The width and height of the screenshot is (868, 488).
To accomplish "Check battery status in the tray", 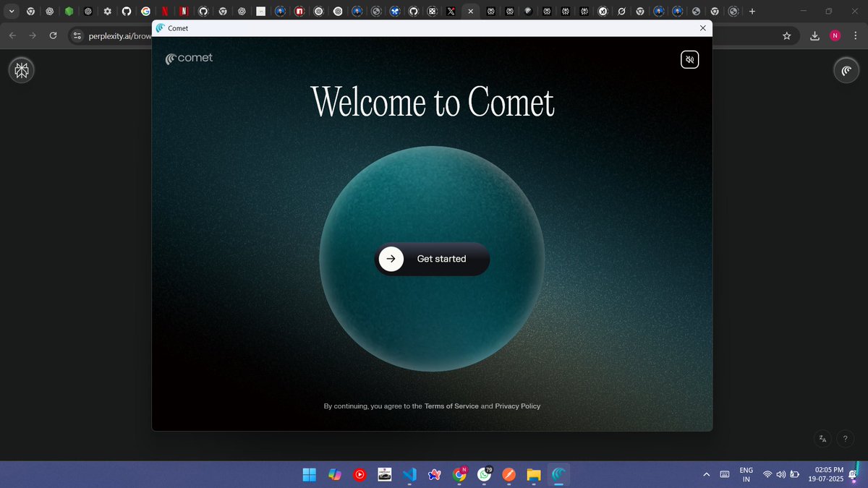I will click(795, 475).
